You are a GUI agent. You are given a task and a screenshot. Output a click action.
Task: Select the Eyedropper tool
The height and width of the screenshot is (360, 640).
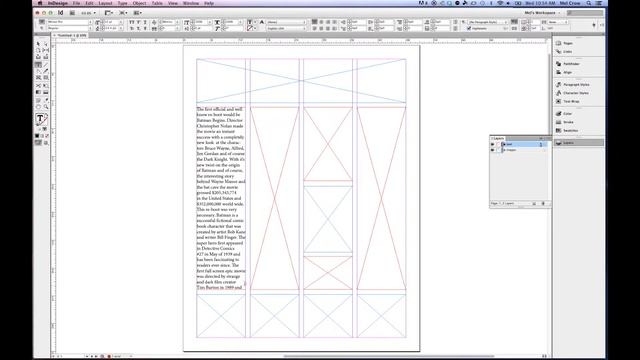[x=45, y=100]
